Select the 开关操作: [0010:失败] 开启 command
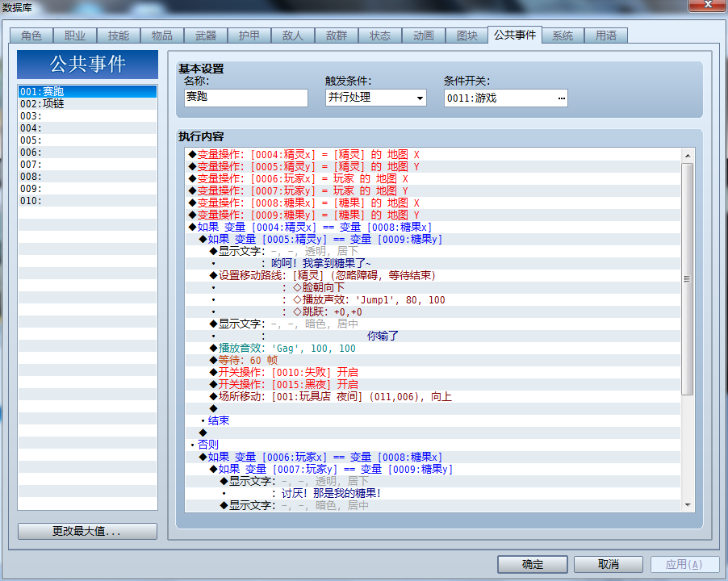 coord(433,372)
